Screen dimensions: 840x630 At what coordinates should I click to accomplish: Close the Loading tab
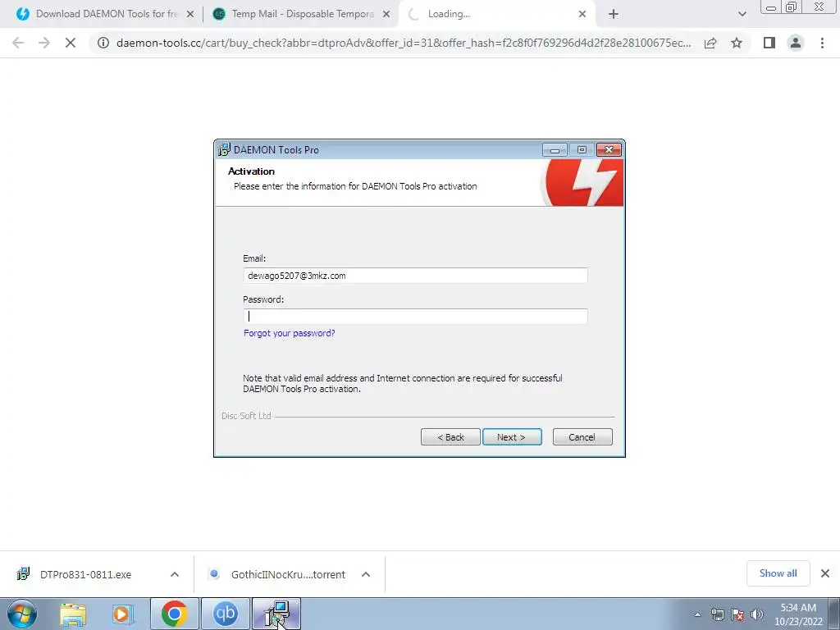pyautogui.click(x=582, y=15)
